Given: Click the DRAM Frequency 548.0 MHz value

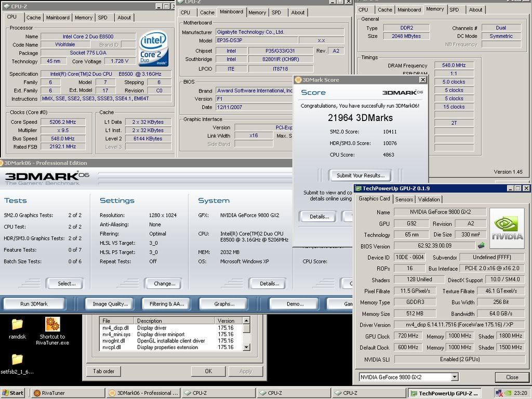Looking at the screenshot, I should click(x=454, y=65).
